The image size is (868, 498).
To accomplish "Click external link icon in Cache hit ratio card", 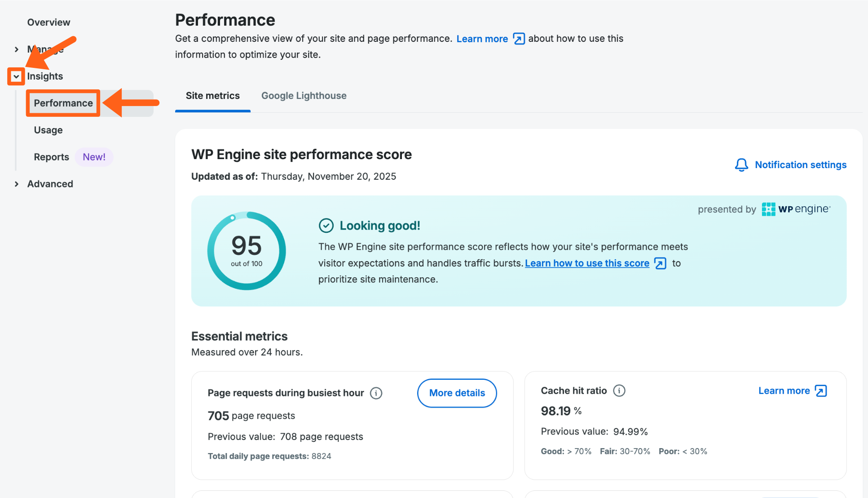I will coord(821,391).
